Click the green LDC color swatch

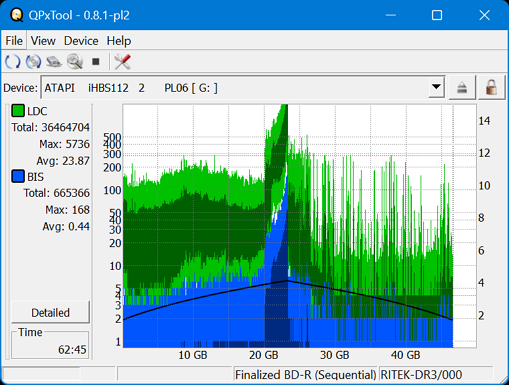[x=18, y=111]
